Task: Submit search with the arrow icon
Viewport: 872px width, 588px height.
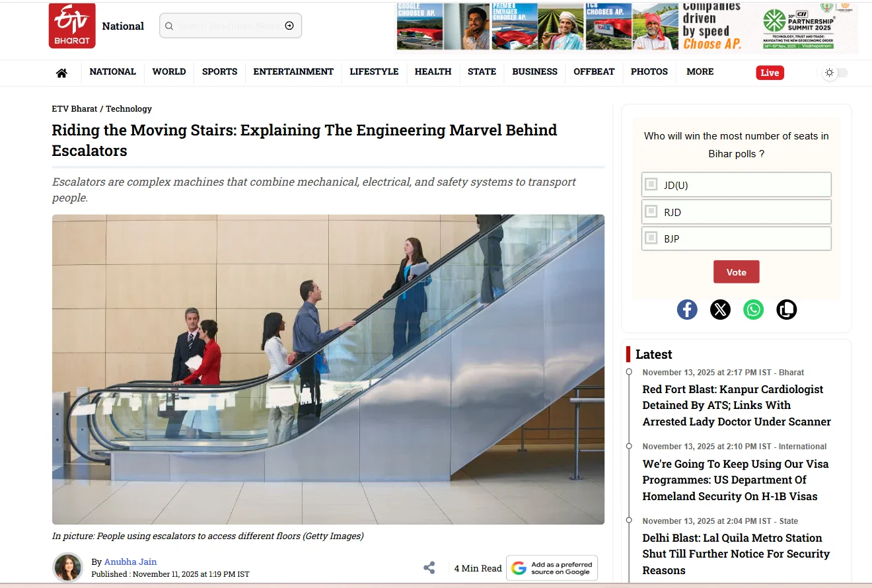Action: click(x=289, y=26)
